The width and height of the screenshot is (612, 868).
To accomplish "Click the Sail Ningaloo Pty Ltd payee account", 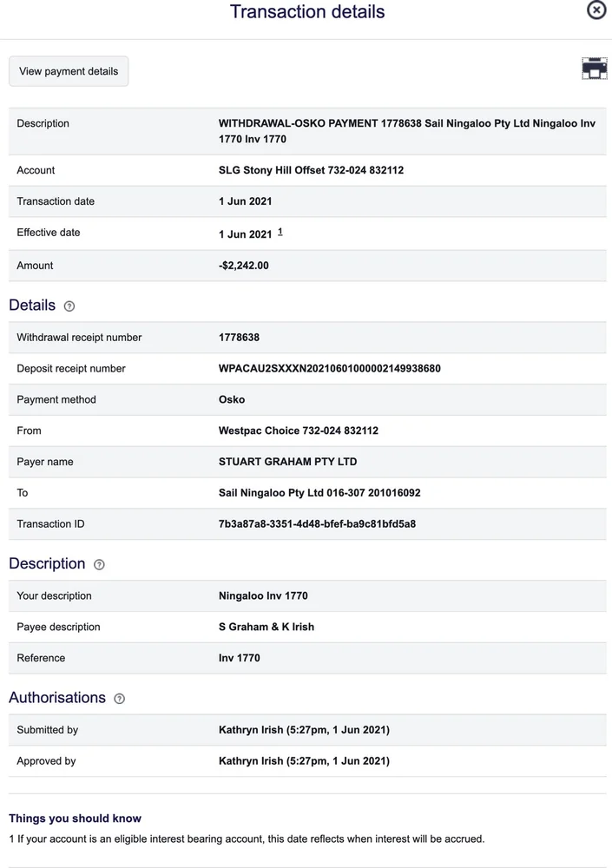I will pos(319,493).
